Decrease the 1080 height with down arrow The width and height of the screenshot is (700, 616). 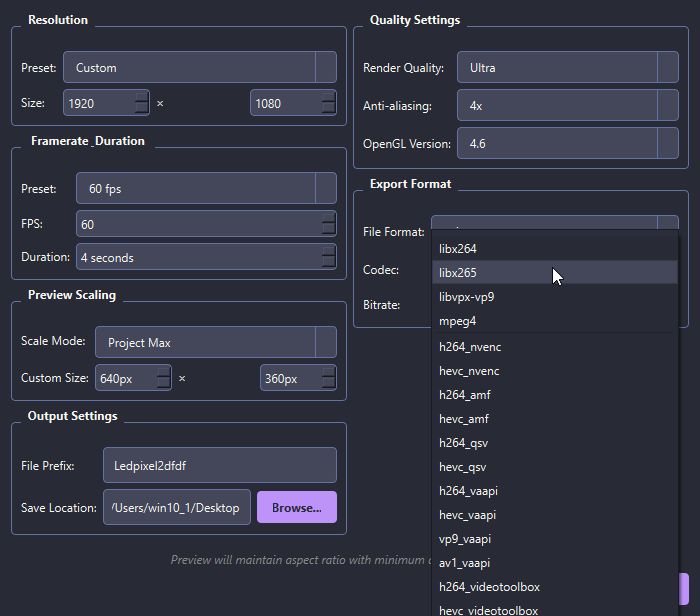coord(329,108)
